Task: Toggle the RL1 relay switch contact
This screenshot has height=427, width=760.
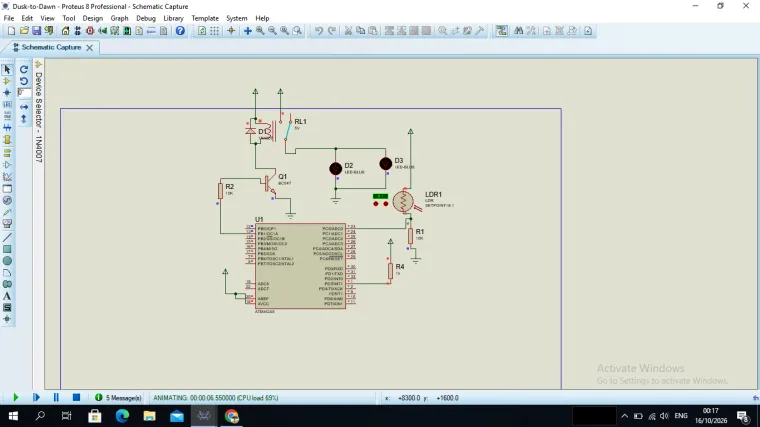Action: tap(288, 130)
